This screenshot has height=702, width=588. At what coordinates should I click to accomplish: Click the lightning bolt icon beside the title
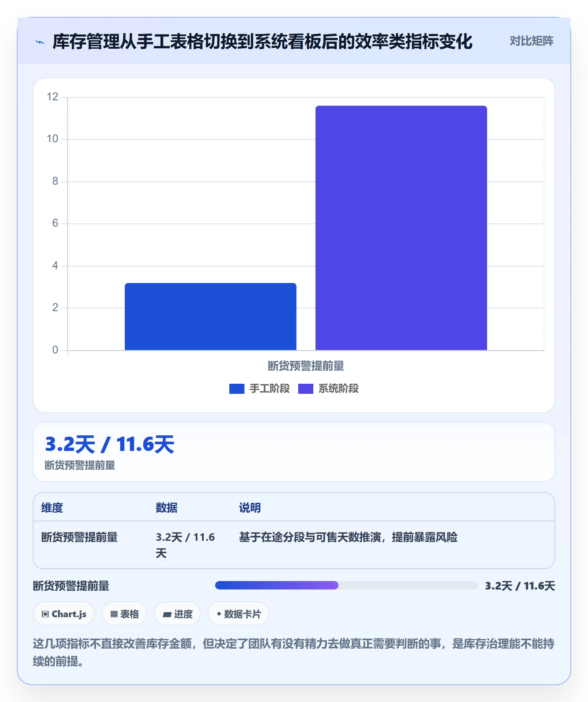[x=40, y=42]
